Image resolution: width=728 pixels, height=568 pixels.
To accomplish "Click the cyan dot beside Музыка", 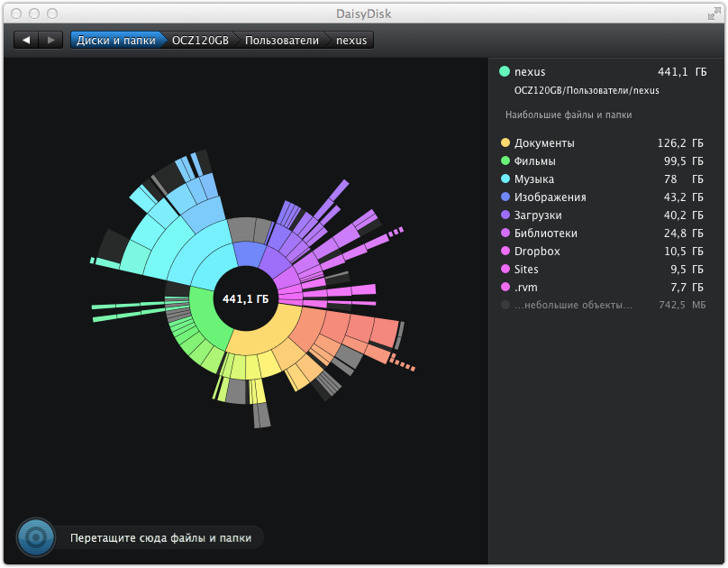I will [505, 179].
